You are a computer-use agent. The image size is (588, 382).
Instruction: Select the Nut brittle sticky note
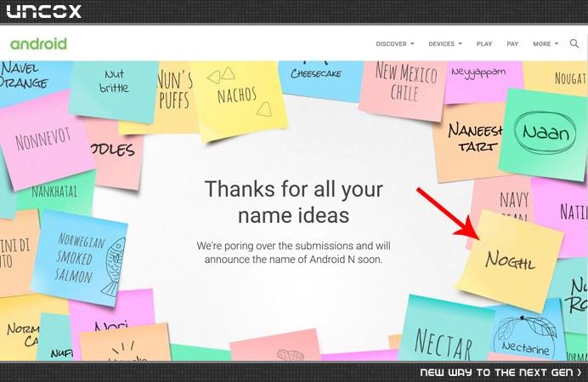click(x=114, y=90)
